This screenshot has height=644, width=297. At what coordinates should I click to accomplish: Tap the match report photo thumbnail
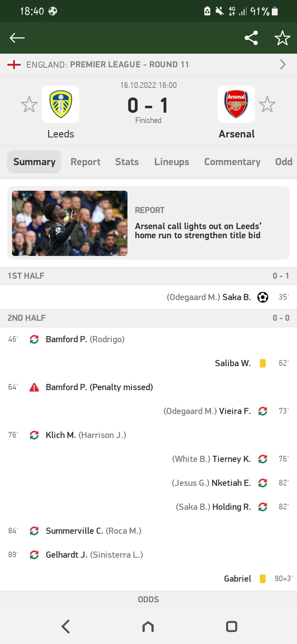[70, 223]
